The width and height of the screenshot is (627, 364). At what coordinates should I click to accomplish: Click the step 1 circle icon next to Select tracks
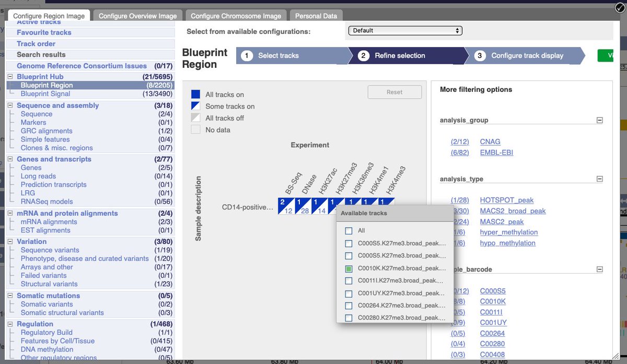247,55
